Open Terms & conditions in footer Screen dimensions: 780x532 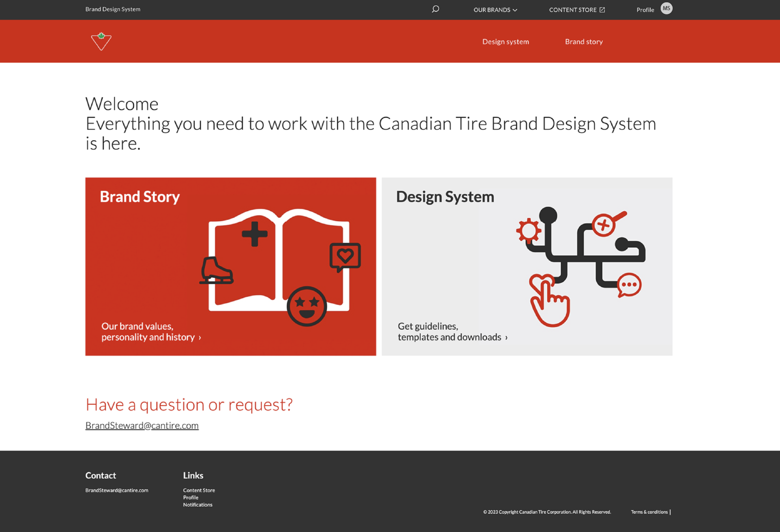pos(649,512)
